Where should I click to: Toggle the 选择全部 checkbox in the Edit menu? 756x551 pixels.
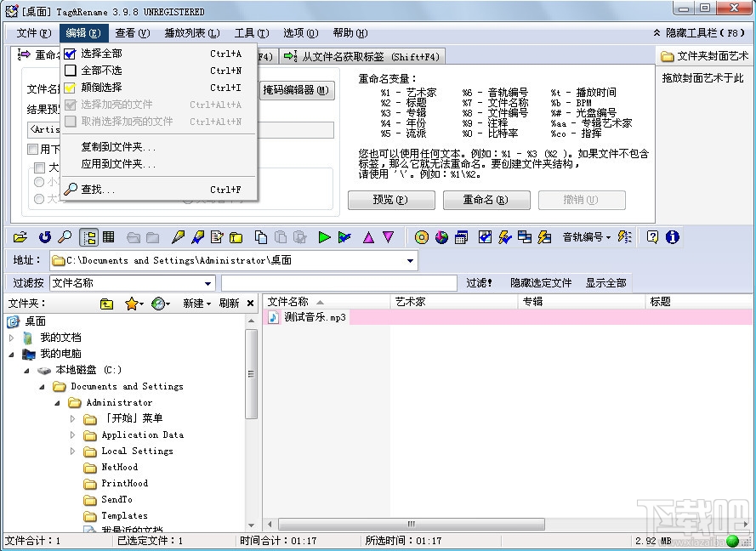click(71, 53)
